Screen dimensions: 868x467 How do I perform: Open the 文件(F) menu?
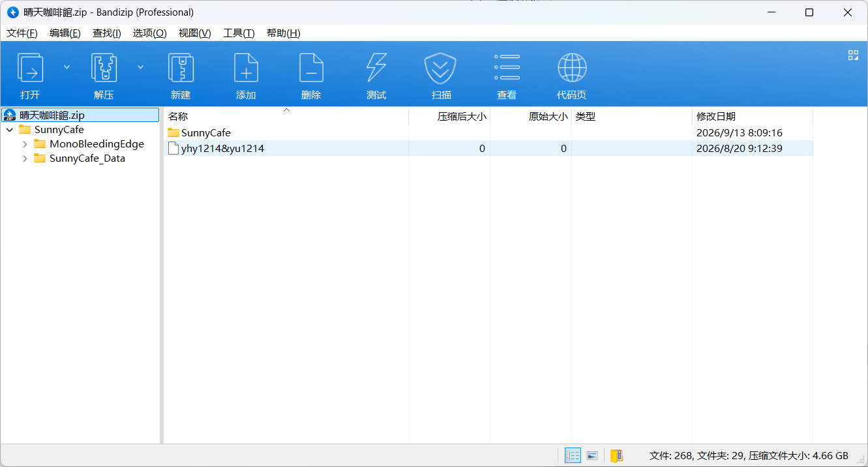pyautogui.click(x=22, y=33)
